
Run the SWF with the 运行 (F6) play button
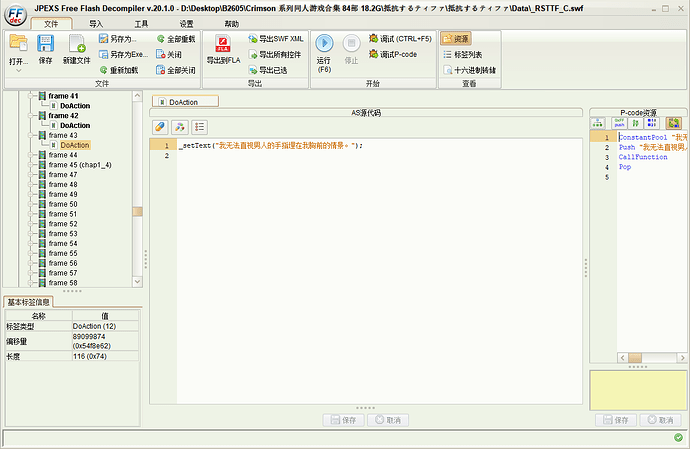click(324, 43)
